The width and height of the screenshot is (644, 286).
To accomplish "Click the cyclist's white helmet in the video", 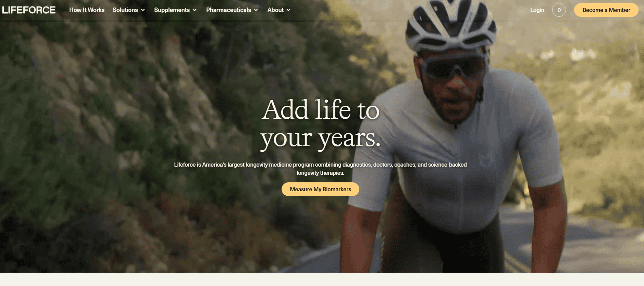I will [x=450, y=26].
